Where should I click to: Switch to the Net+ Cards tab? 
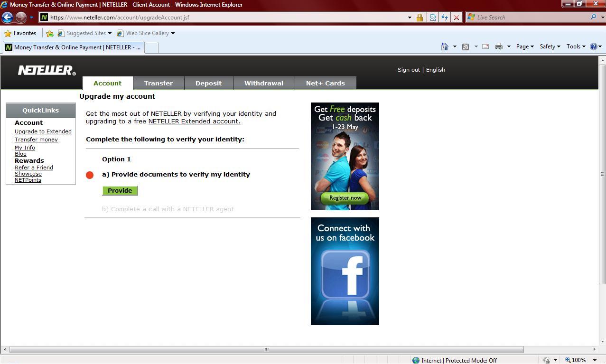tap(326, 83)
